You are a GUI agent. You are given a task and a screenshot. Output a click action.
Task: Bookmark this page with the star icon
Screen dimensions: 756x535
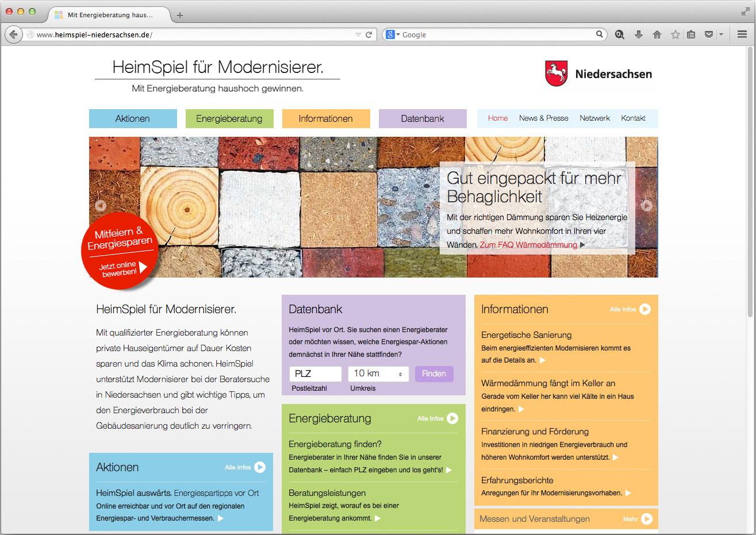tap(675, 34)
